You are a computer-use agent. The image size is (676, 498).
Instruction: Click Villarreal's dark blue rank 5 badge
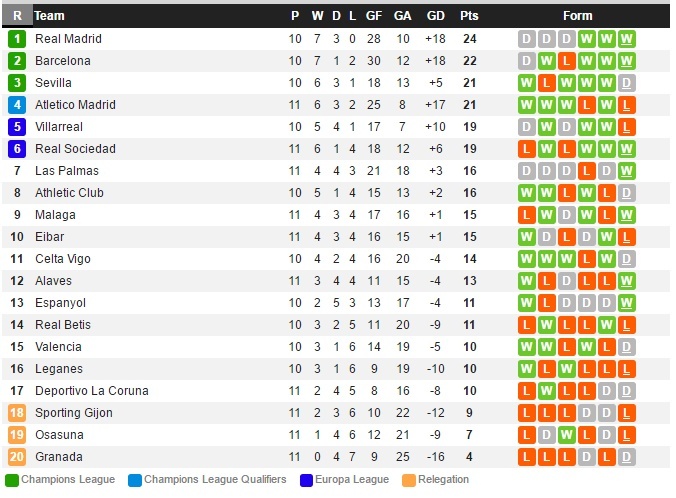(17, 127)
